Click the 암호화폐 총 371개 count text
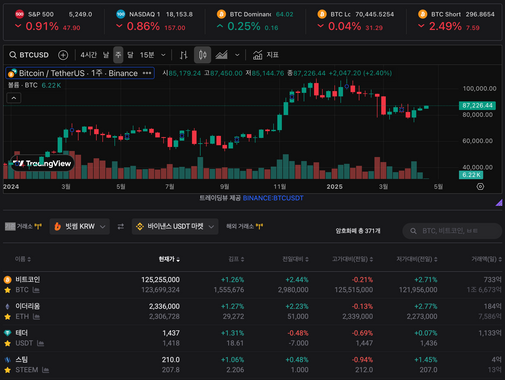The width and height of the screenshot is (505, 380). pos(358,231)
